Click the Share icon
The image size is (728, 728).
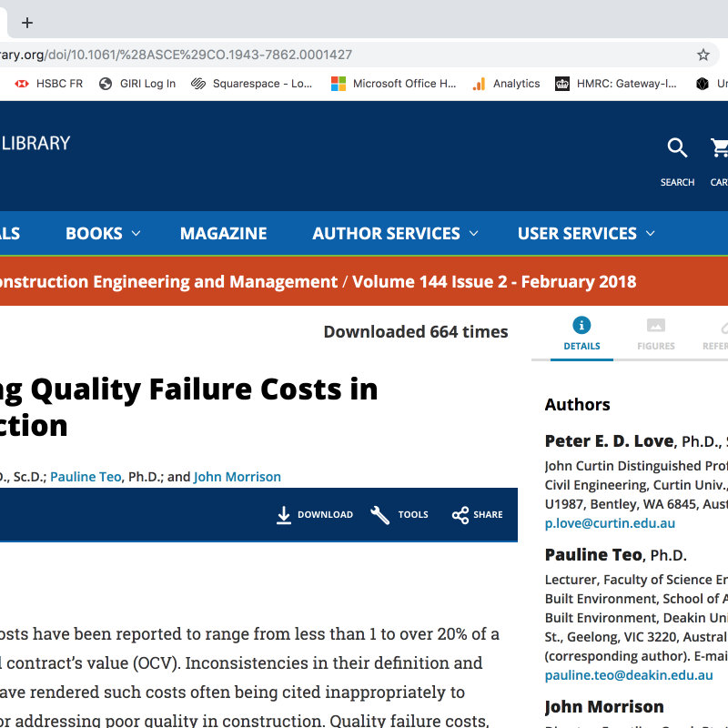point(460,515)
